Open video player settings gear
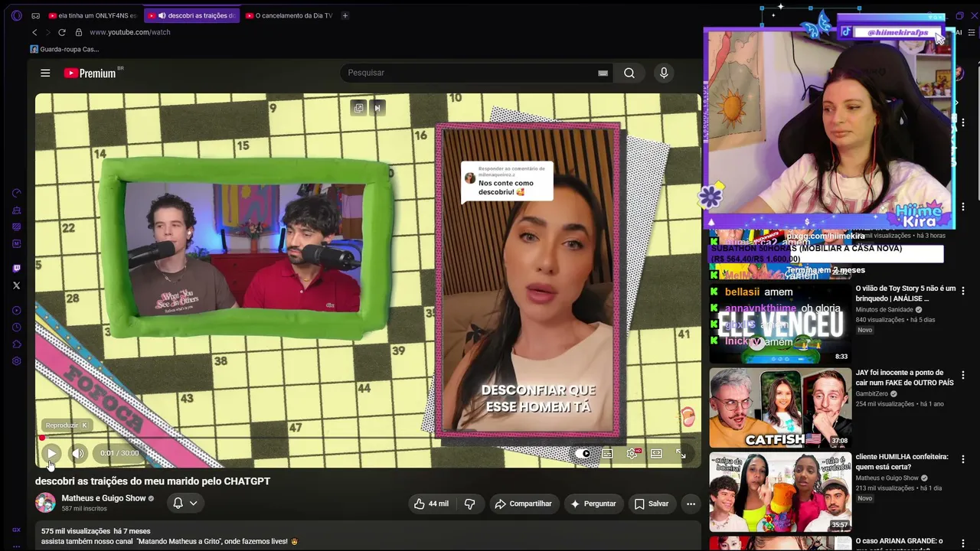This screenshot has height=551, width=980. pyautogui.click(x=632, y=453)
